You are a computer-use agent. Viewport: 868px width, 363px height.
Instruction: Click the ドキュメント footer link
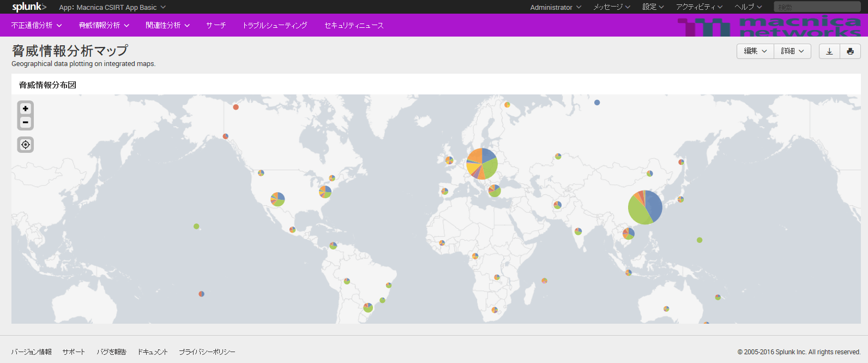coord(153,352)
